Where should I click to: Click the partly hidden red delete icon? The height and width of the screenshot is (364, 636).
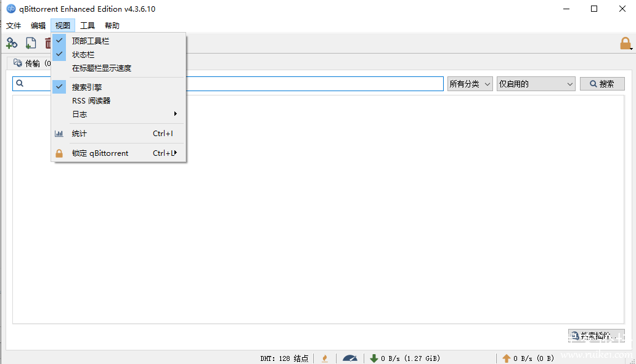[x=48, y=43]
